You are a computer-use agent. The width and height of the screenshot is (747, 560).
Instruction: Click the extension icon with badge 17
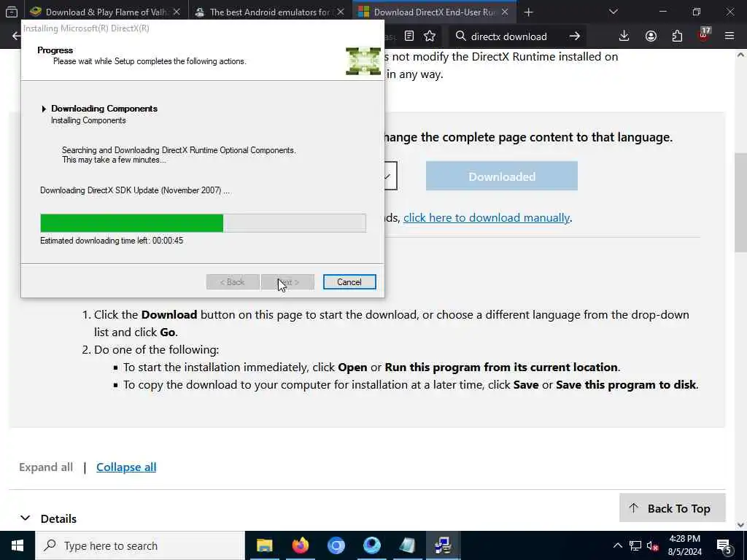pyautogui.click(x=704, y=35)
